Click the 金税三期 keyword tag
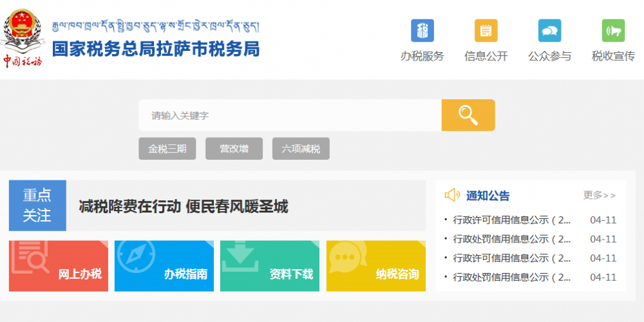This screenshot has width=644, height=322. (167, 149)
